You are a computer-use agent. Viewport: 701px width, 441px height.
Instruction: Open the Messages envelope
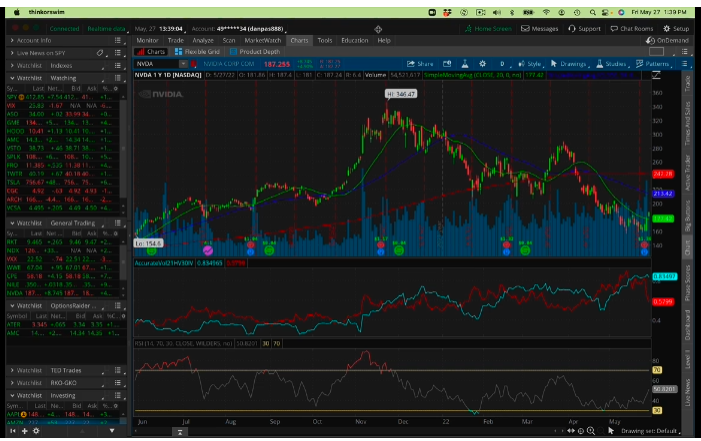[x=540, y=29]
